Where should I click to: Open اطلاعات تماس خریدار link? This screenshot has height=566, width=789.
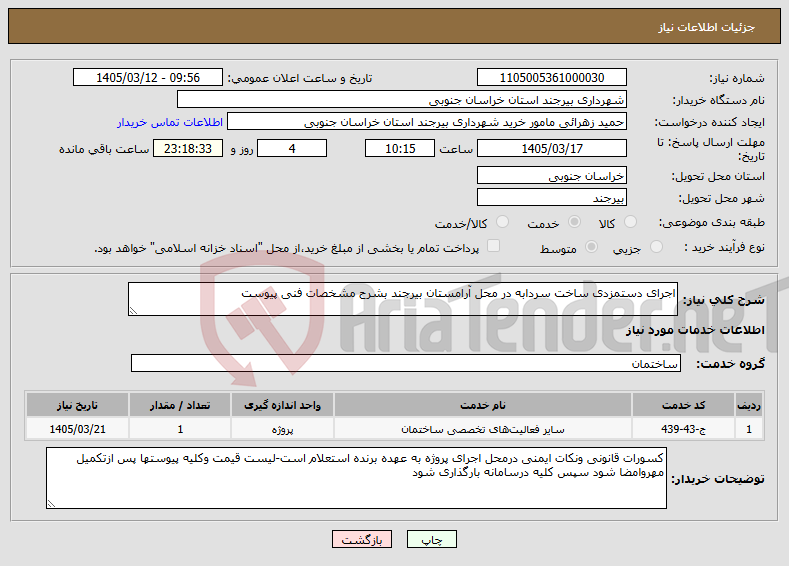[x=170, y=122]
